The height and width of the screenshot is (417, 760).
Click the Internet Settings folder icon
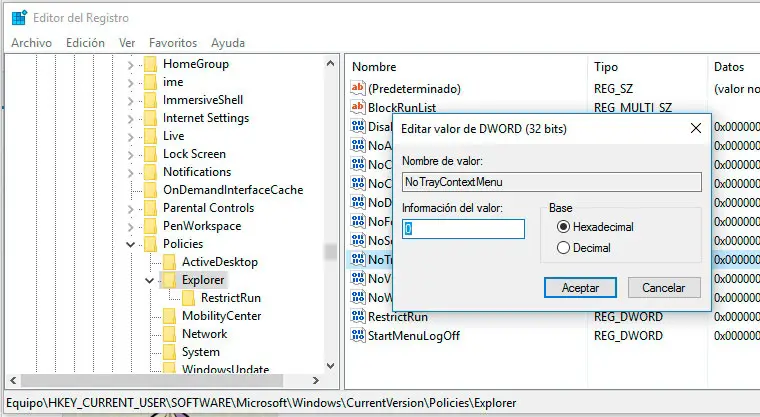[x=151, y=118]
